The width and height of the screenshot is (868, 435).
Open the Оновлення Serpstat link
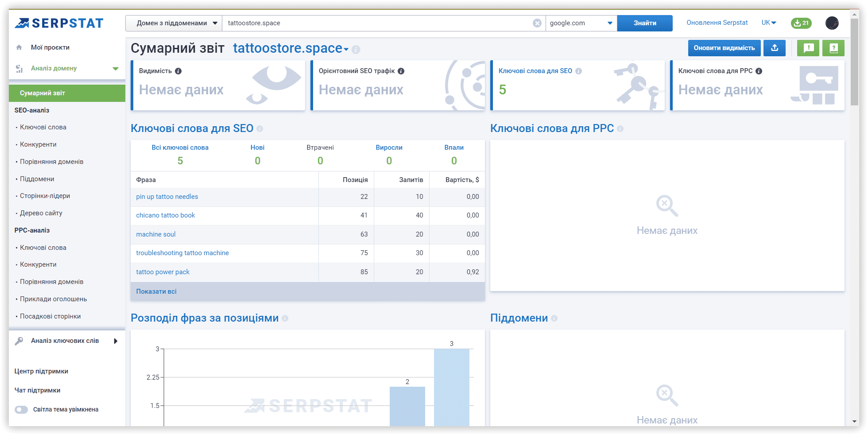pos(717,23)
